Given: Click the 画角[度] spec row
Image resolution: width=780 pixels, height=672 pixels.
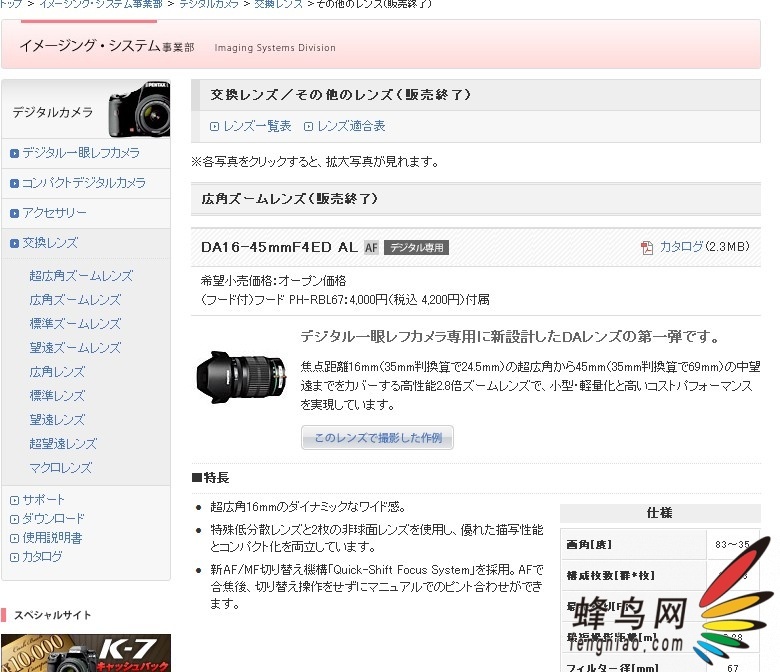Looking at the screenshot, I should [x=660, y=545].
